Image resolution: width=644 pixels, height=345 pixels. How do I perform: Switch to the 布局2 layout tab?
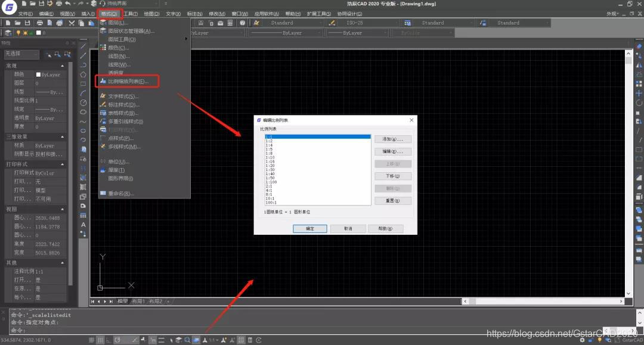click(x=155, y=302)
